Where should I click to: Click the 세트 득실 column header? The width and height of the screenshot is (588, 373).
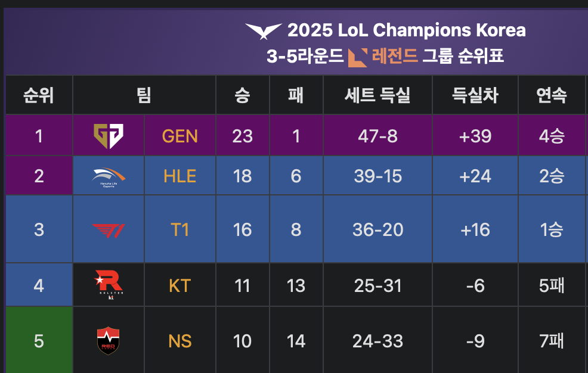click(377, 95)
